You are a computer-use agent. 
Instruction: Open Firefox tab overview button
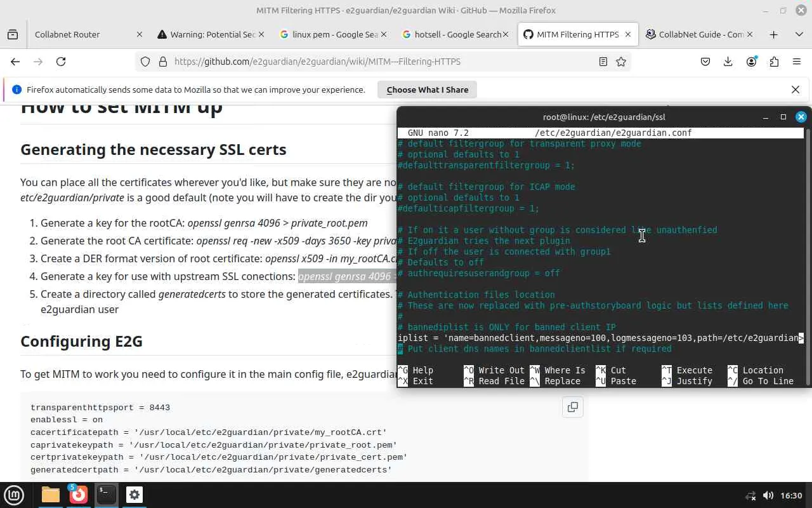pyautogui.click(x=13, y=34)
